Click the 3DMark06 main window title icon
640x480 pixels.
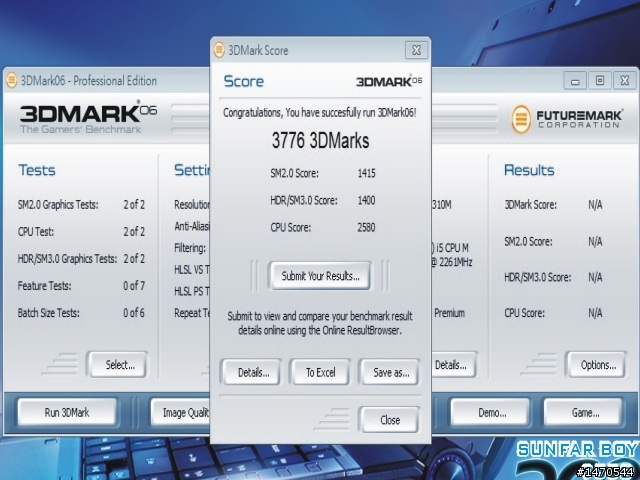coord(11,80)
